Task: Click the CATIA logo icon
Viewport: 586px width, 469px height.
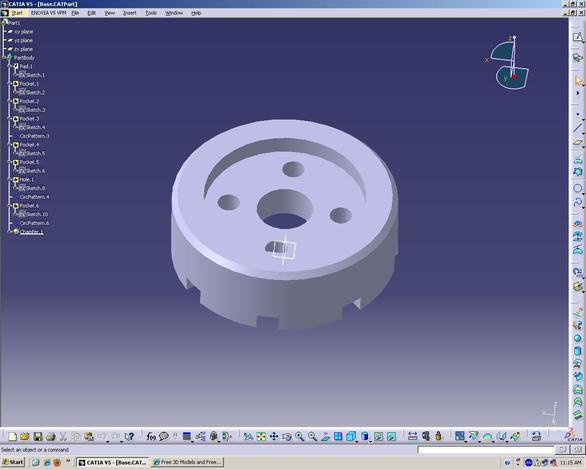Action: [574, 435]
